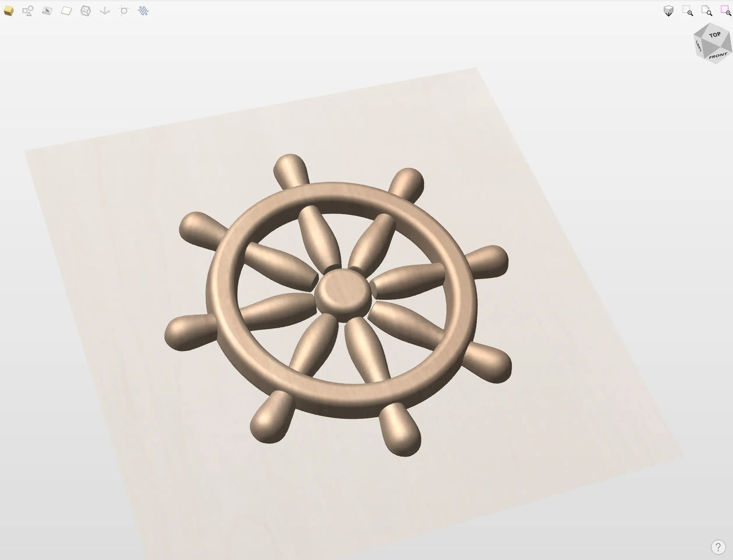This screenshot has width=733, height=560.
Task: Toggle the bitmap picture display icon
Action: tap(47, 11)
